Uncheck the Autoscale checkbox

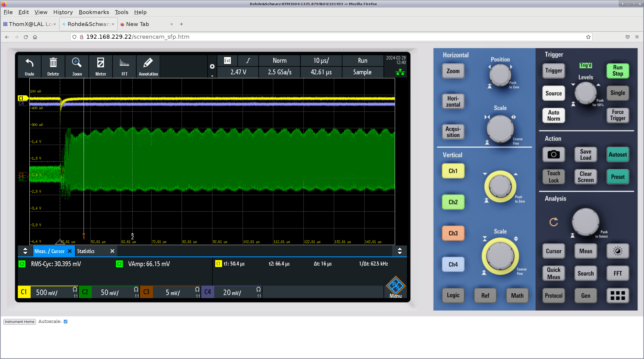tap(66, 322)
